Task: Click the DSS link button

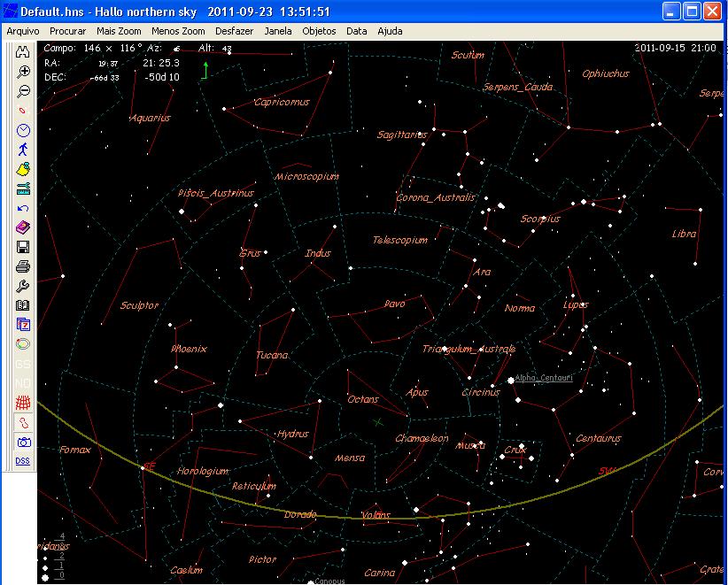Action: pyautogui.click(x=23, y=461)
